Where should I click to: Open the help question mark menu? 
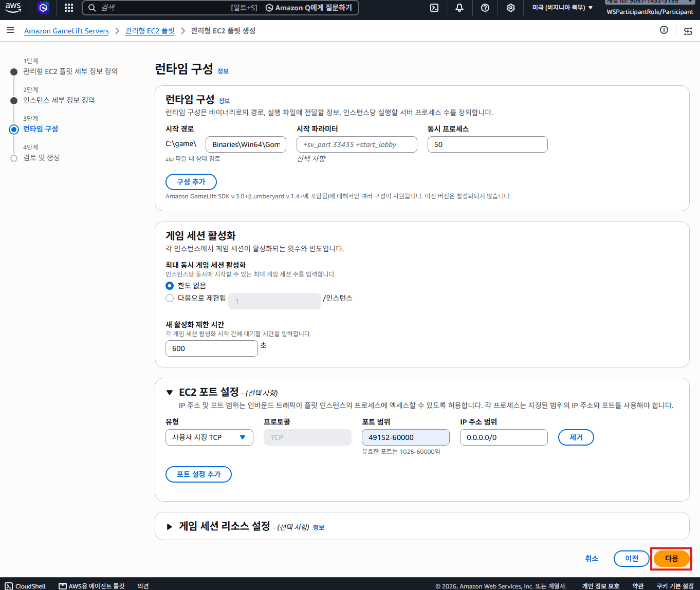tap(485, 8)
